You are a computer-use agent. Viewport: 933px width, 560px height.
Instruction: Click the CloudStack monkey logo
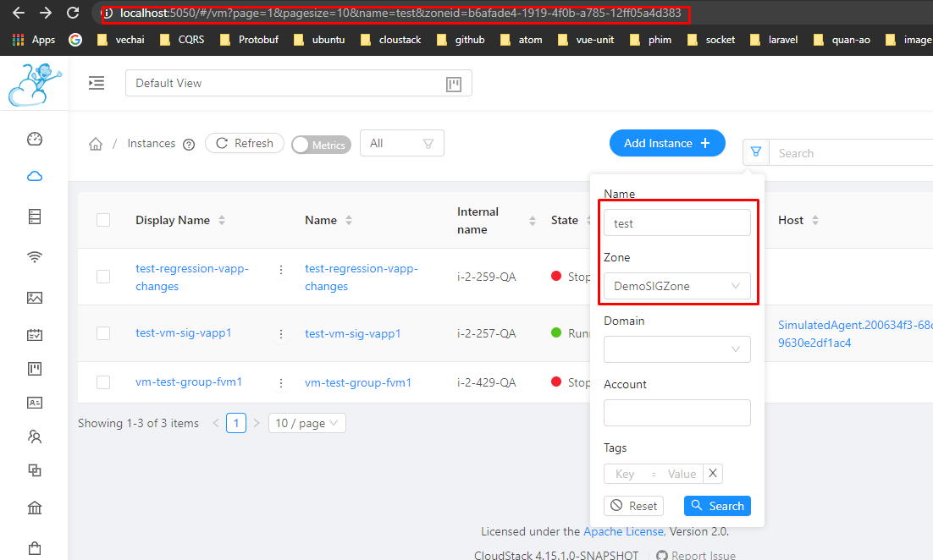tap(35, 85)
